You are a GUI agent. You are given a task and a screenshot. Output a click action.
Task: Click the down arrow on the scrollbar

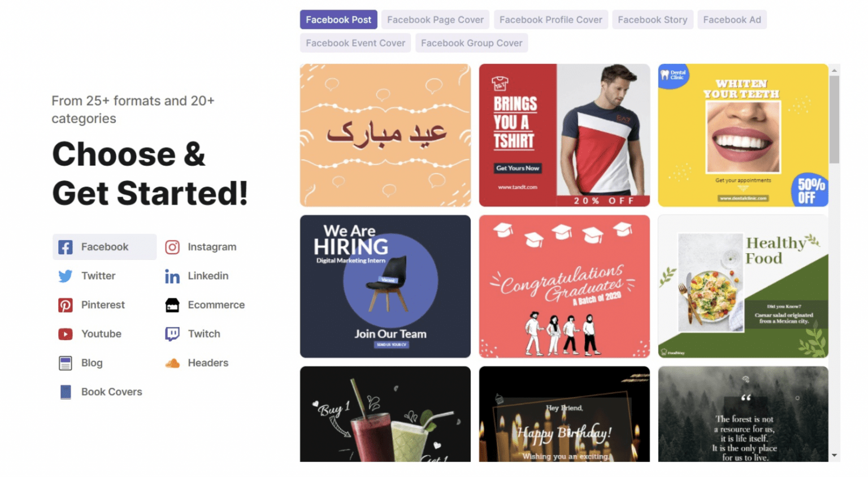tap(834, 456)
